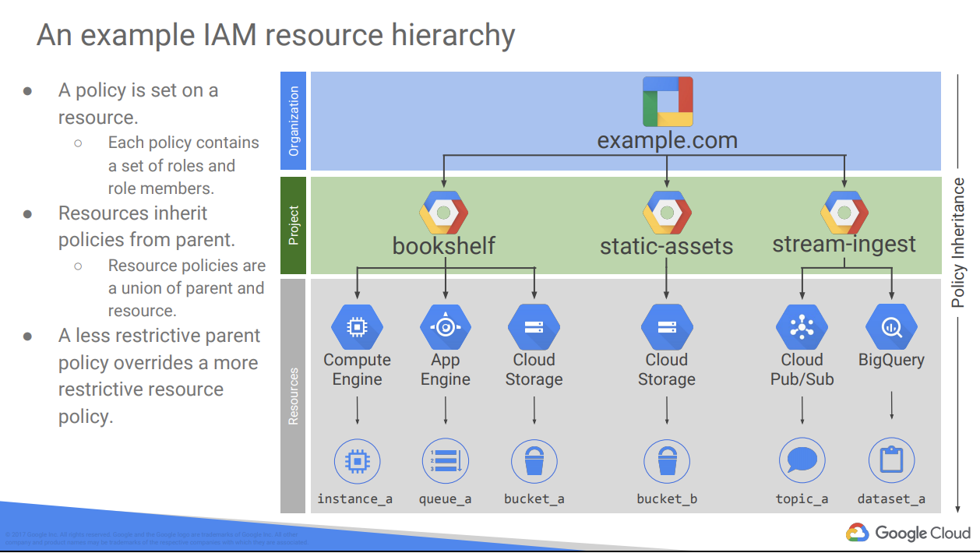
Task: Click bullet 'Resources inherit policies from parent.'
Action: pos(146,226)
